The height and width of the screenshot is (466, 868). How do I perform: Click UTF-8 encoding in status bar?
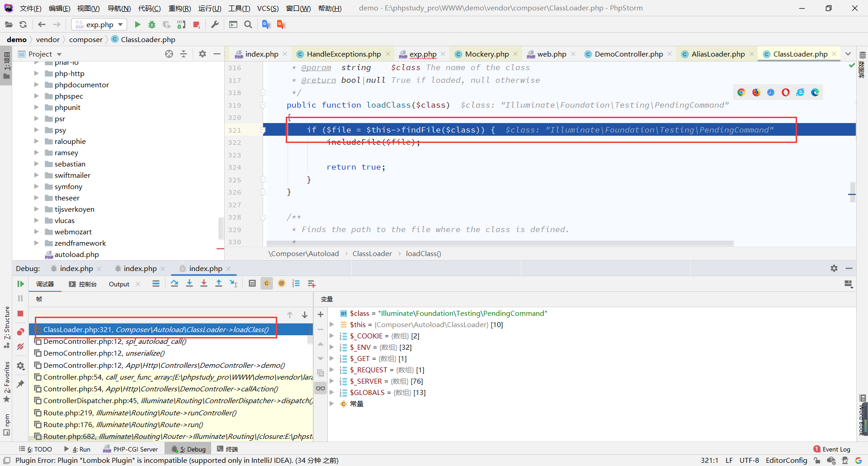pos(749,461)
